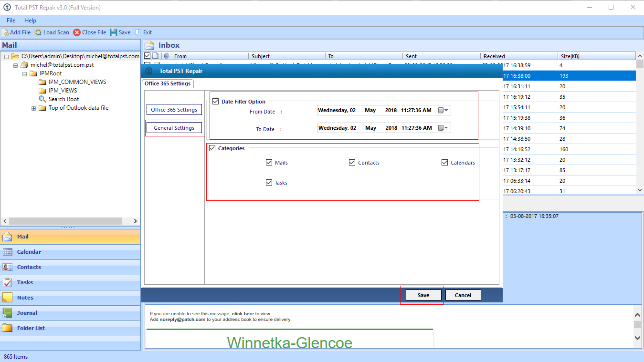Click the Add File toolbar icon
Image resolution: width=644 pixels, height=362 pixels.
(5, 32)
